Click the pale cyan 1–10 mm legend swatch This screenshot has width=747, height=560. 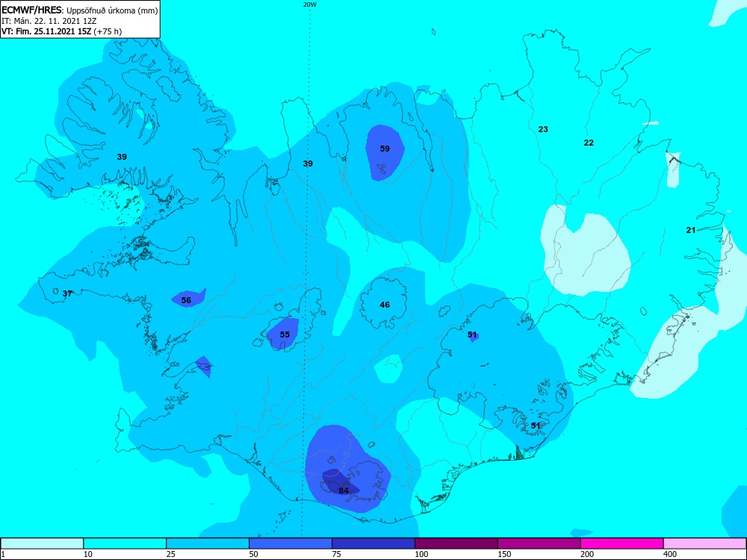point(42,544)
